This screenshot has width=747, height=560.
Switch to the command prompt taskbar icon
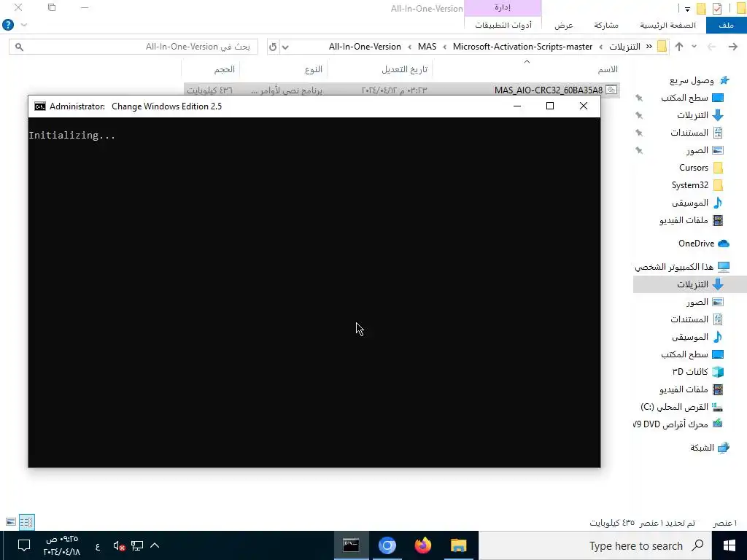coord(351,545)
